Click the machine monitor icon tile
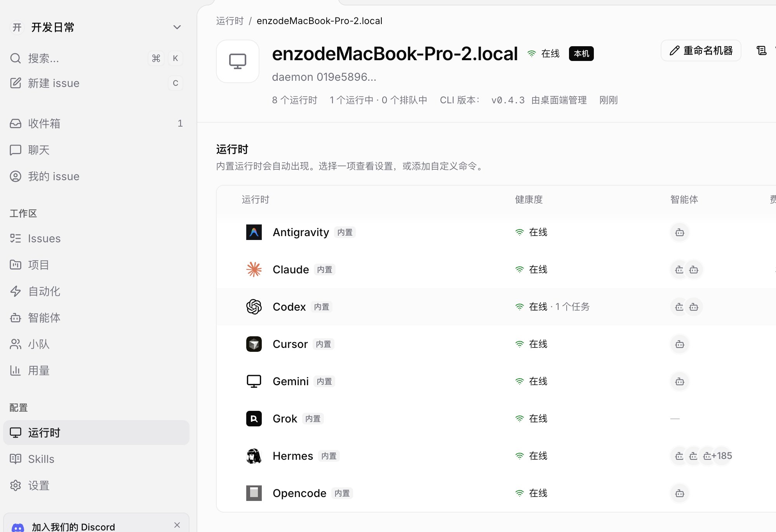The image size is (776, 532). click(238, 61)
